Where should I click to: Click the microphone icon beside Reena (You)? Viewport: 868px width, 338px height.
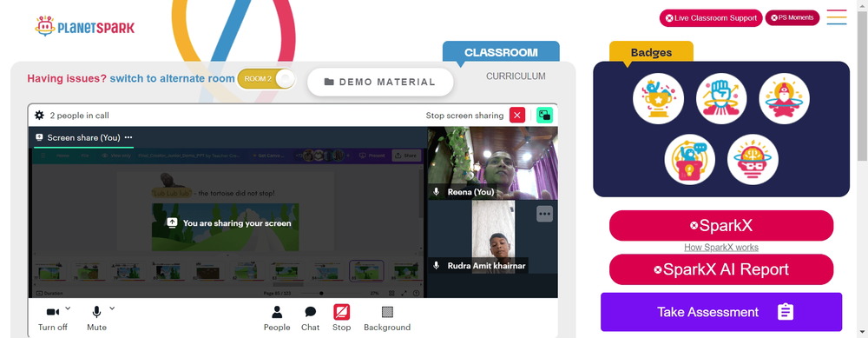pos(437,192)
